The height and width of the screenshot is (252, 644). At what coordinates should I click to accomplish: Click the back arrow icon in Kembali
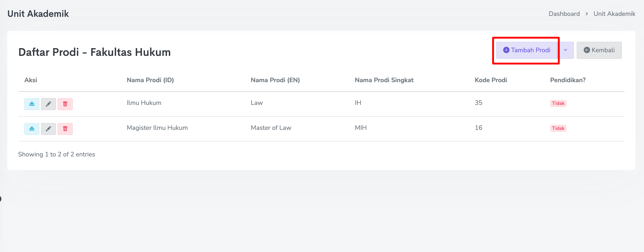click(586, 50)
